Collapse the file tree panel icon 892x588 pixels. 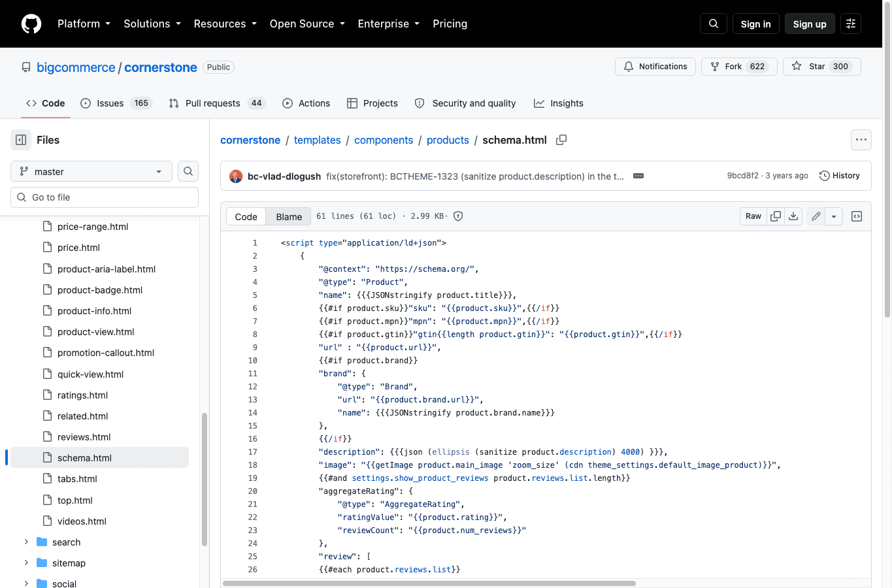21,140
